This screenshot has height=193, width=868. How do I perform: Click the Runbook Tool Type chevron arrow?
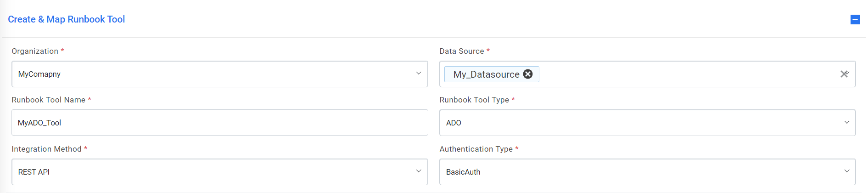[x=846, y=122]
